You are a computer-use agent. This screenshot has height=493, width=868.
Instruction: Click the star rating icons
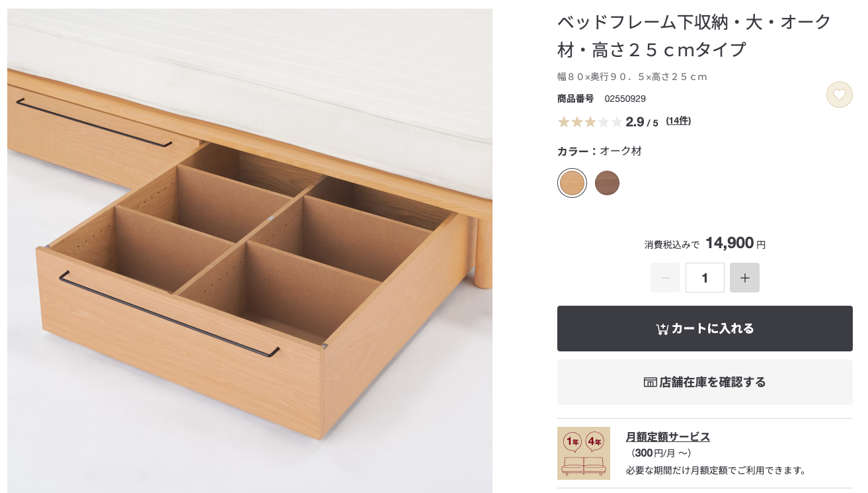coord(590,122)
